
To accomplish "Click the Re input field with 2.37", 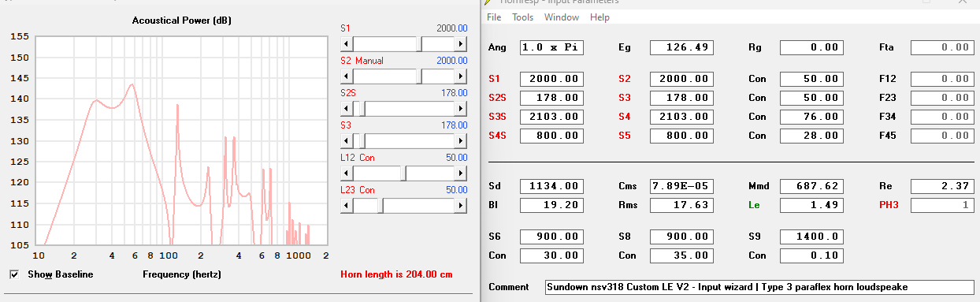I will (x=942, y=186).
